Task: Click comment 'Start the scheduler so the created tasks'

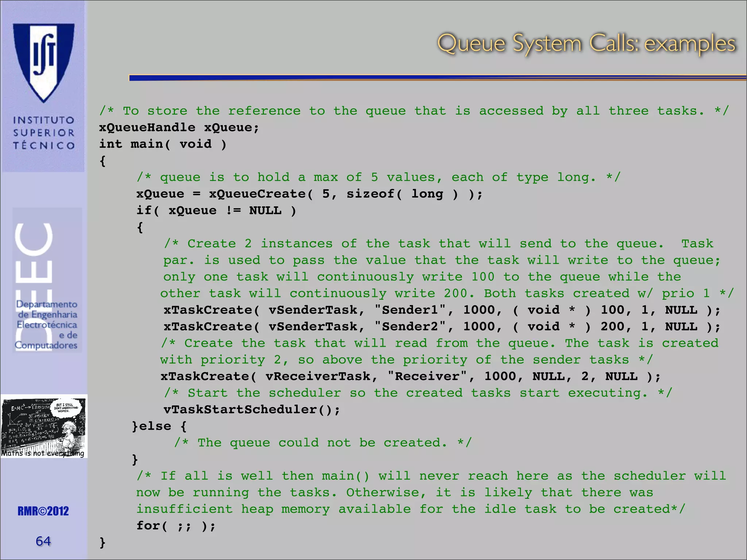Action: 418,393
